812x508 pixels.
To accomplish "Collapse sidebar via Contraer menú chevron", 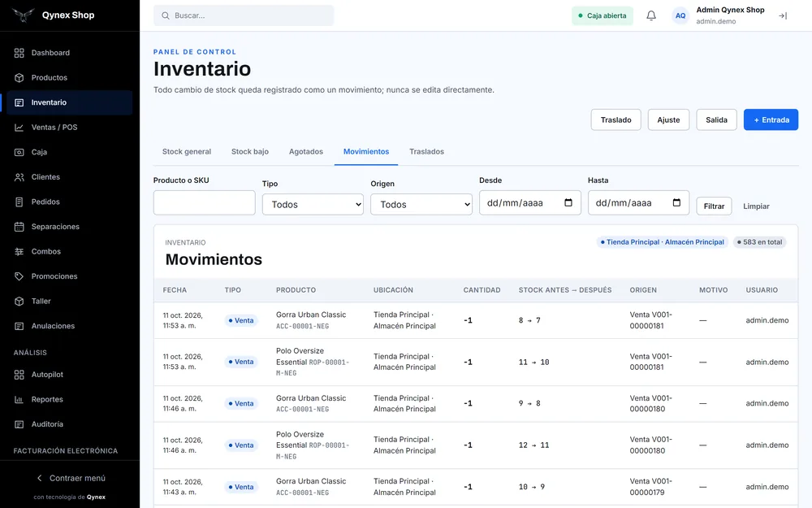I will (x=39, y=478).
